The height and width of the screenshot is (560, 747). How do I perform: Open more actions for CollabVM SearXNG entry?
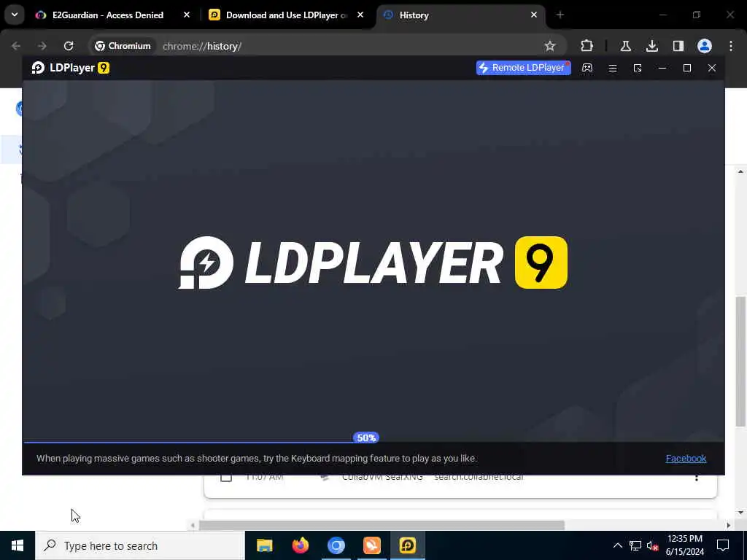[697, 478]
